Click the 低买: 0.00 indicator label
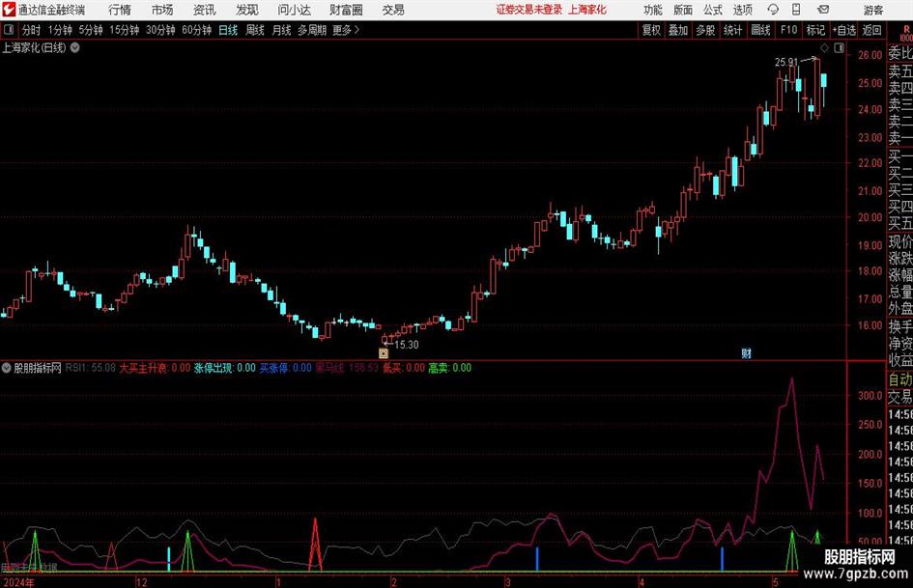Screen dimensions: 913x588 pos(404,367)
